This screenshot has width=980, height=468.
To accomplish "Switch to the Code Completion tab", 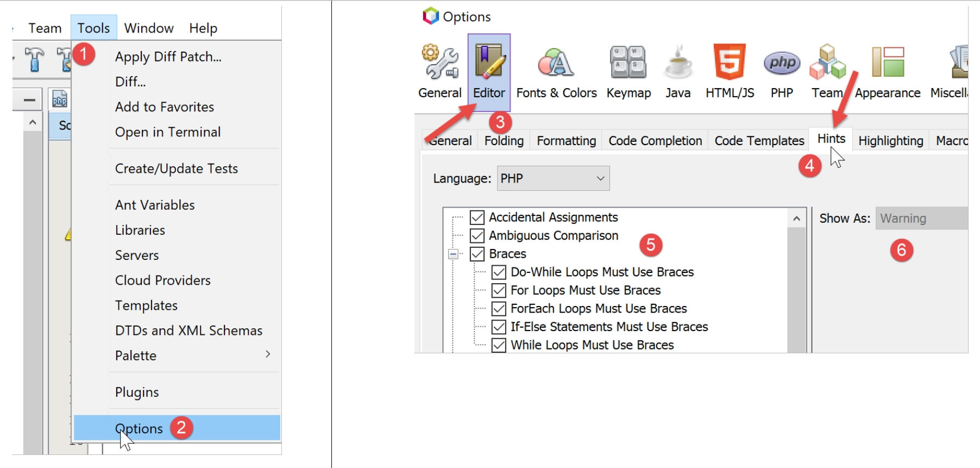I will (x=655, y=141).
